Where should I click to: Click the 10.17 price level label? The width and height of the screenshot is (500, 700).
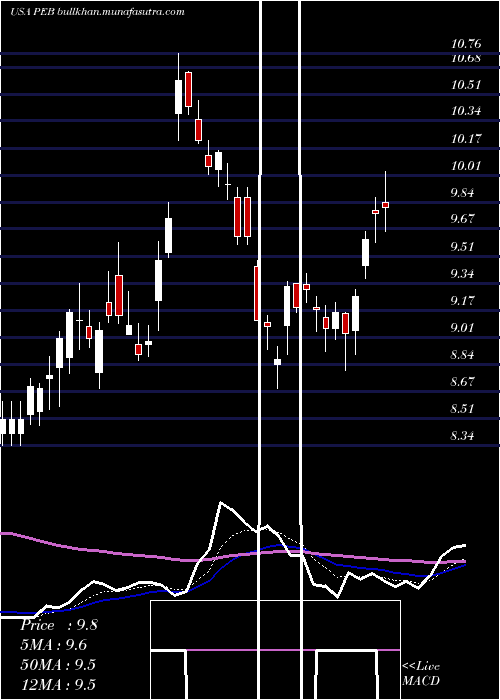pyautogui.click(x=466, y=138)
